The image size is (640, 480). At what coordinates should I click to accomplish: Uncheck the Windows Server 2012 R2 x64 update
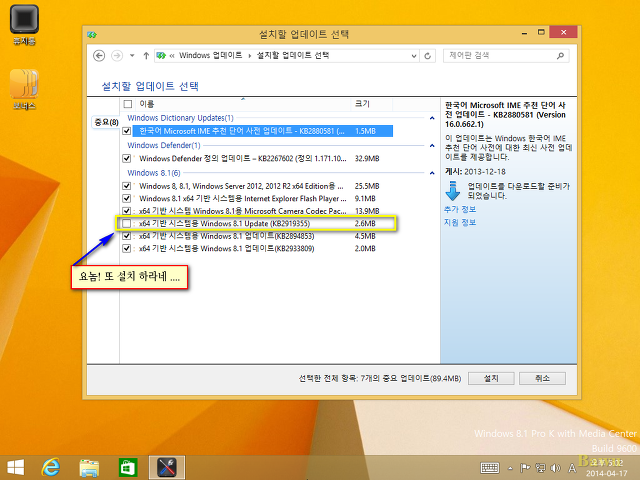pyautogui.click(x=127, y=186)
